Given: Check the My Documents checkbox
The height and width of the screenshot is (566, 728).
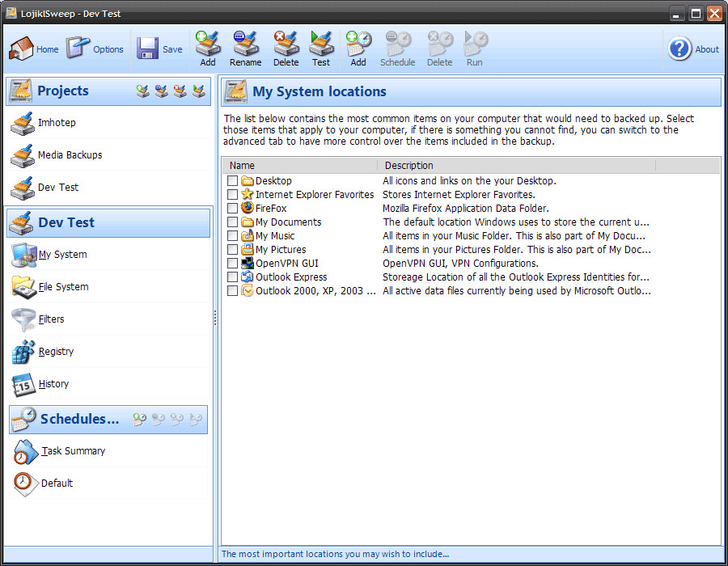Looking at the screenshot, I should tap(233, 222).
